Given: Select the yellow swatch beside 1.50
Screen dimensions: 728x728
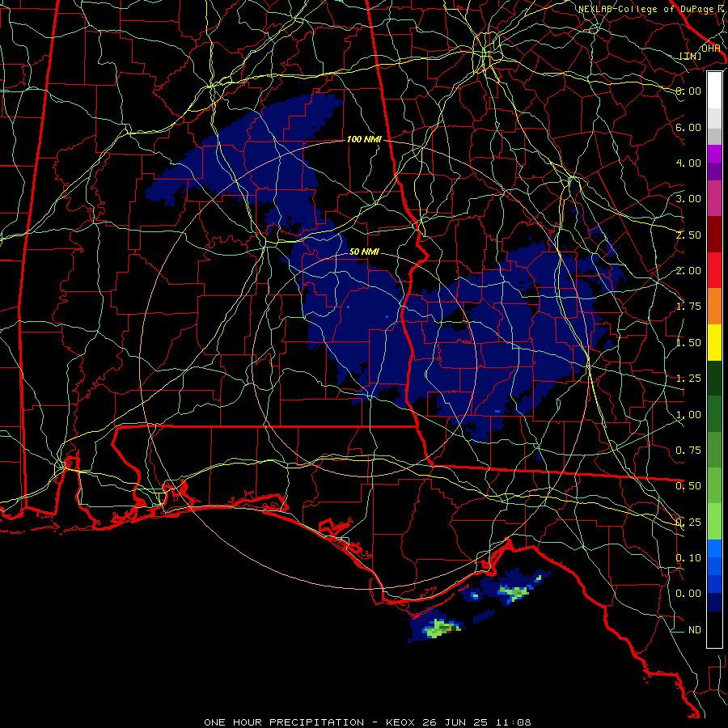Looking at the screenshot, I should pyautogui.click(x=714, y=342).
